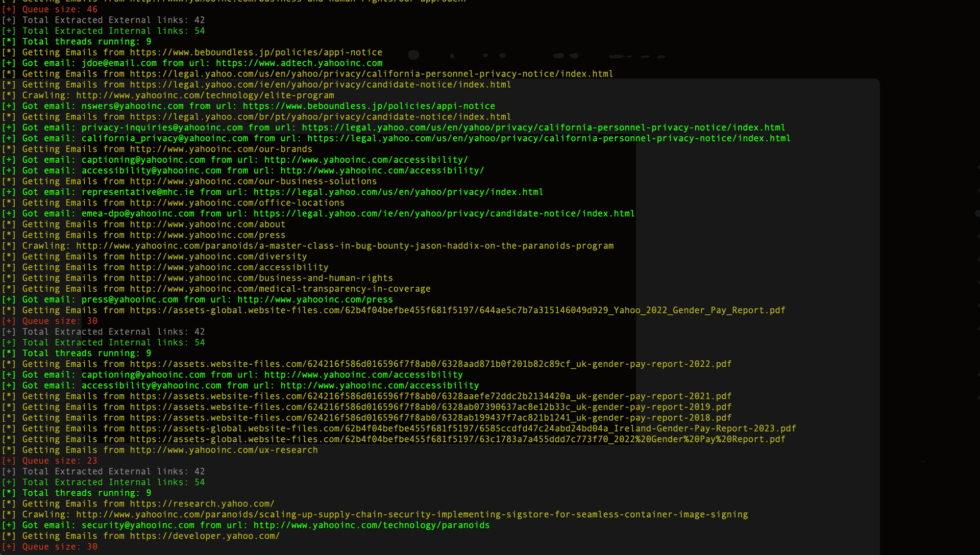The height and width of the screenshot is (555, 980).
Task: Open the jason-haddix paranoids crawling URL
Action: pyautogui.click(x=345, y=246)
